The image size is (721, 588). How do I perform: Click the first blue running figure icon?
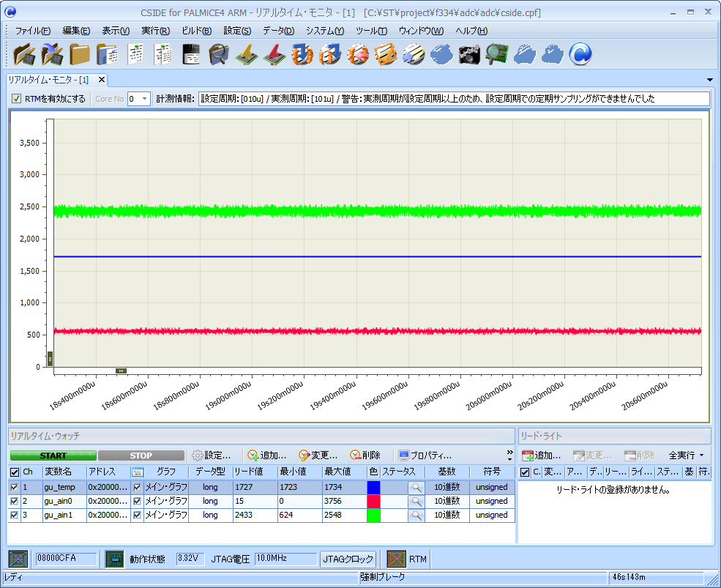click(441, 54)
